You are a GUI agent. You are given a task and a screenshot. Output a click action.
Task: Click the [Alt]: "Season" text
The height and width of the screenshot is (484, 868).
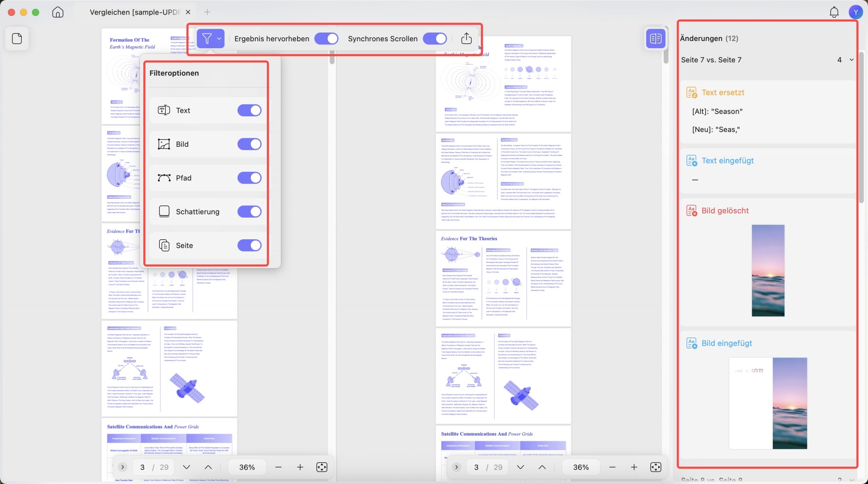(717, 112)
